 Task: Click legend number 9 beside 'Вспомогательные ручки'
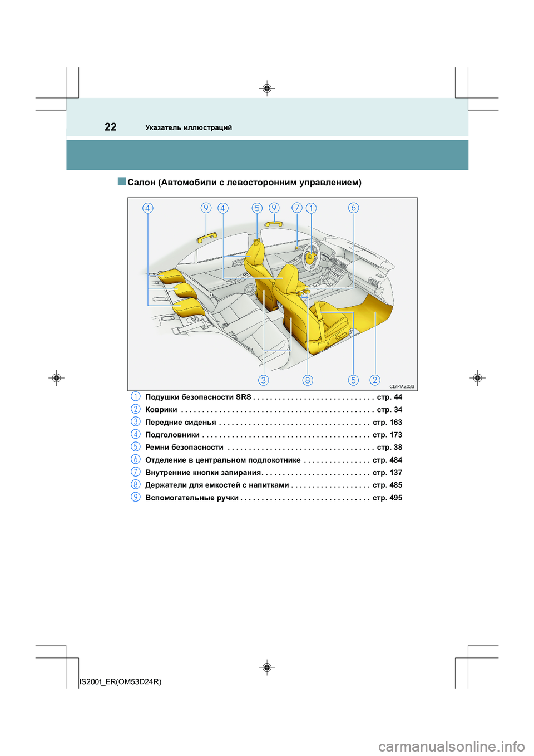point(136,497)
